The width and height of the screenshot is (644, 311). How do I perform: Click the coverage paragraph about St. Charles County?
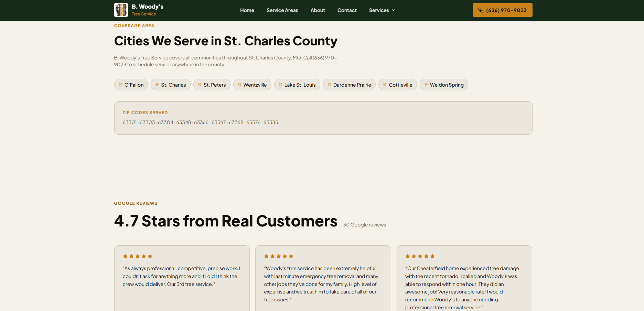(226, 61)
